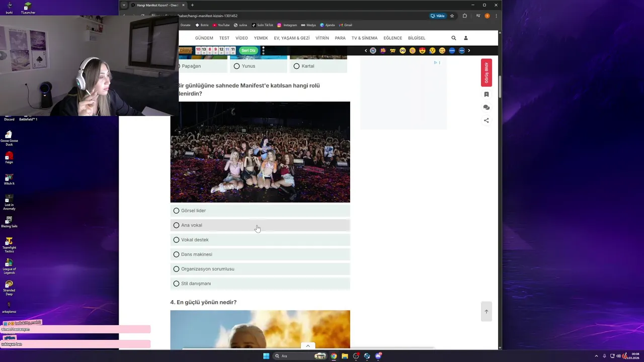Click the laughing emoji in the carousel
The image size is (644, 362).
tap(442, 50)
